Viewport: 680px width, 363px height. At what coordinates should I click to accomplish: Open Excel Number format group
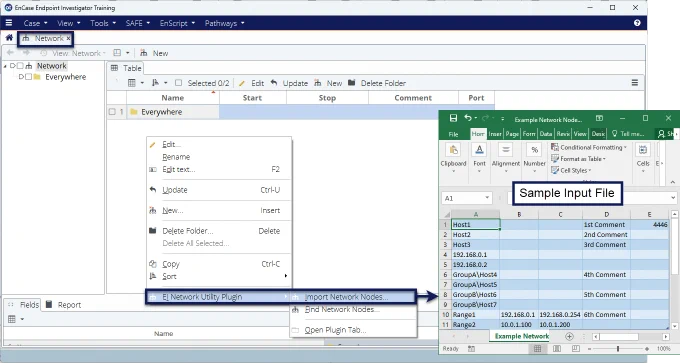pyautogui.click(x=534, y=159)
